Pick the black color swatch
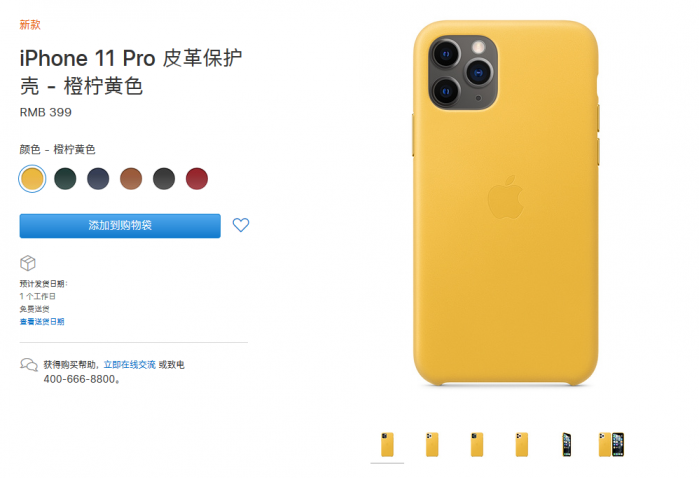The height and width of the screenshot is (478, 700). tap(164, 179)
